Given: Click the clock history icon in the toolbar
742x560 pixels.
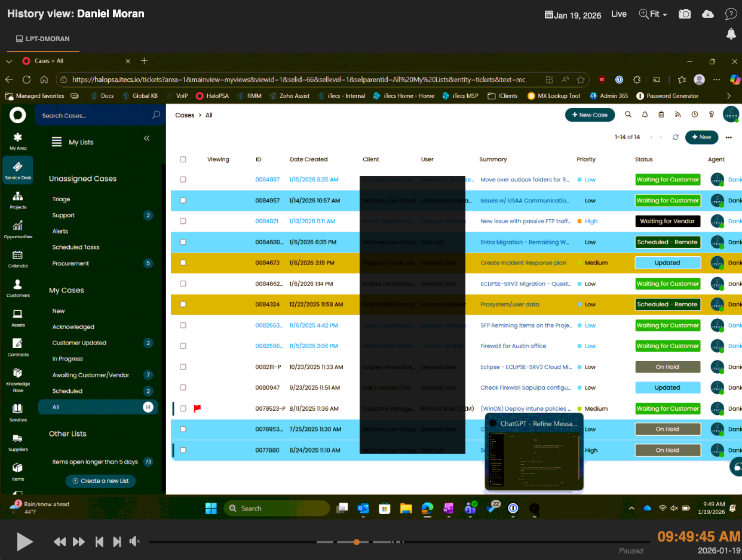Looking at the screenshot, I should [693, 115].
